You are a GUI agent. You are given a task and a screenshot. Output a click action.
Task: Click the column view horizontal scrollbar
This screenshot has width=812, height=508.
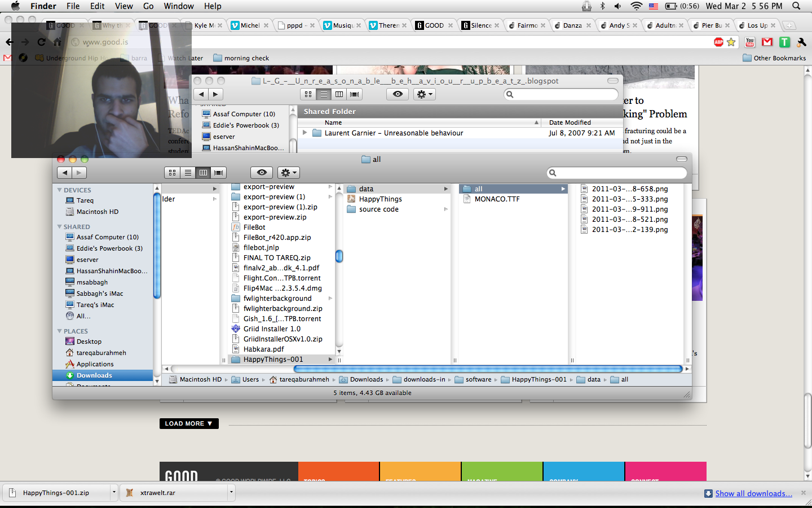coord(488,369)
